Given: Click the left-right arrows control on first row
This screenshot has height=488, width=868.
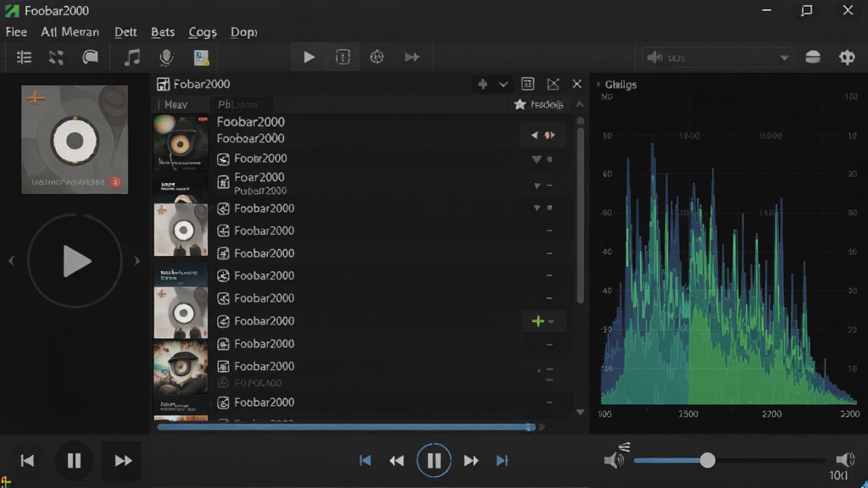Looking at the screenshot, I should click(542, 135).
